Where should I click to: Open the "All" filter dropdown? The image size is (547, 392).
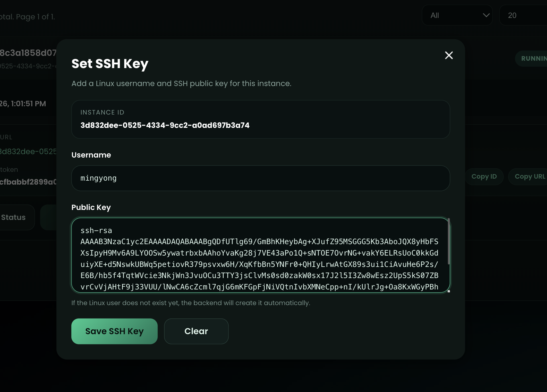coord(457,15)
